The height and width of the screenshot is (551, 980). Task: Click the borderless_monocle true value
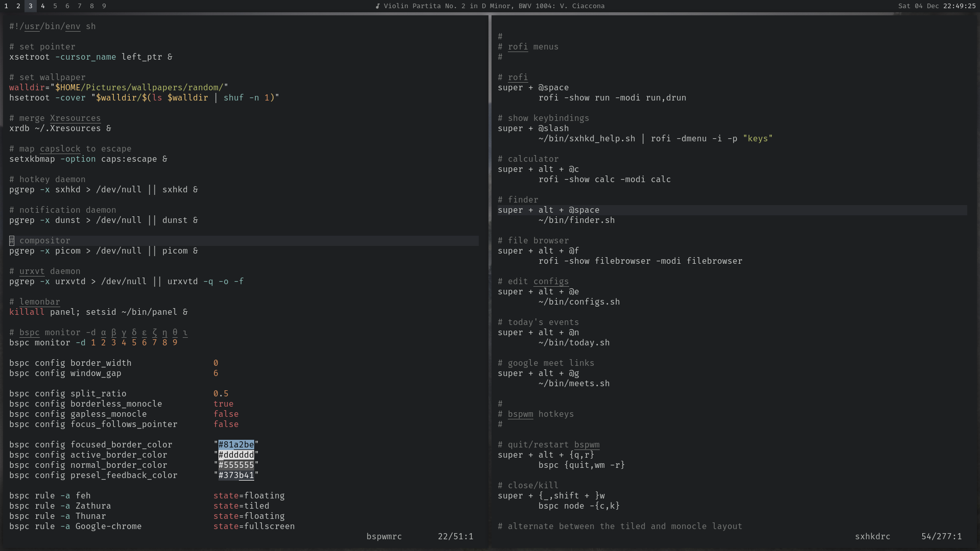click(223, 404)
